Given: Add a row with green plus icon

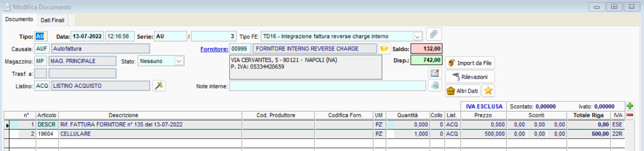Looking at the screenshot, I should [630, 106].
